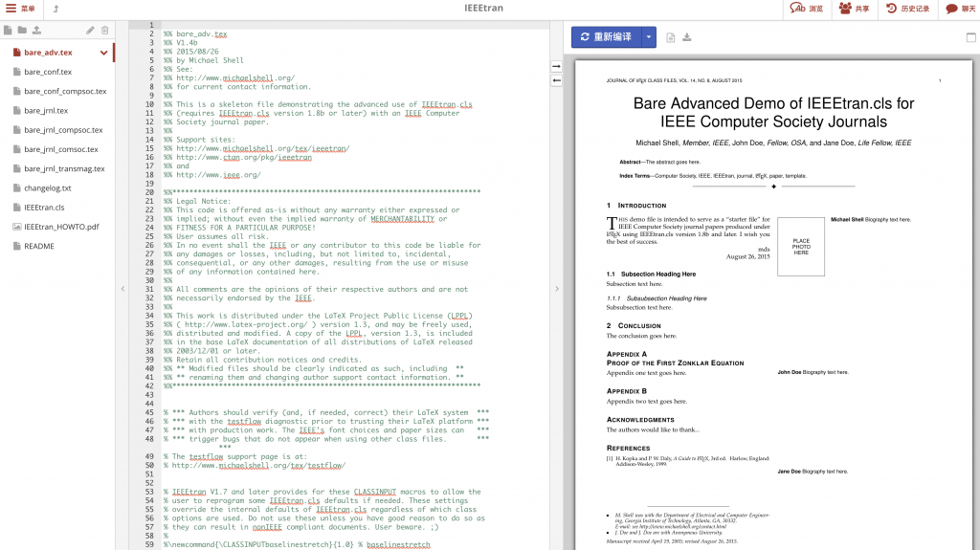This screenshot has width=980, height=550.
Task: Click the up-level arrow icon beside the menu
Action: [x=56, y=9]
